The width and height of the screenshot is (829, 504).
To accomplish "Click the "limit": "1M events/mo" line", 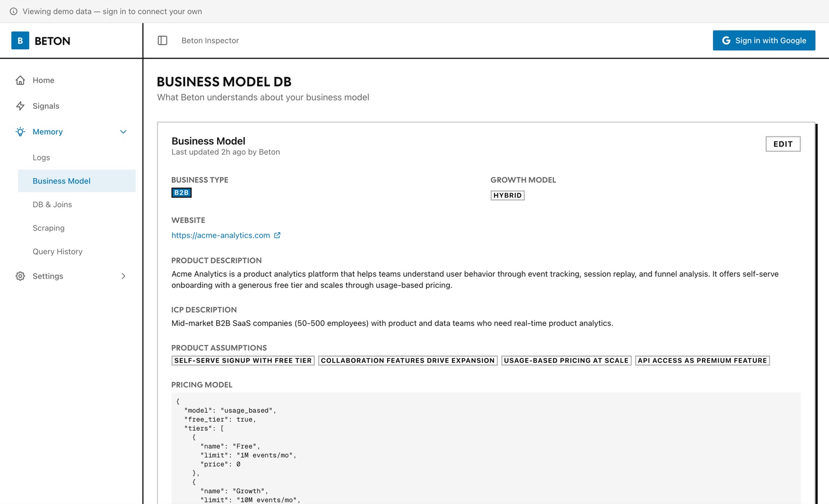I will (x=248, y=455).
